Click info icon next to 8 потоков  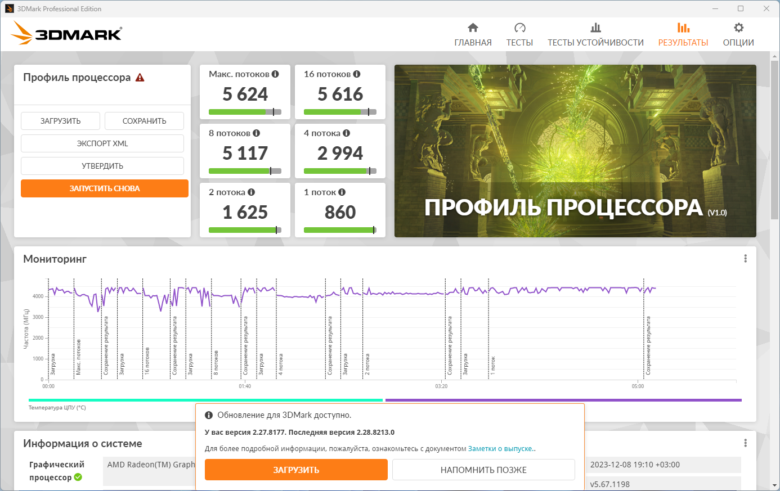256,133
